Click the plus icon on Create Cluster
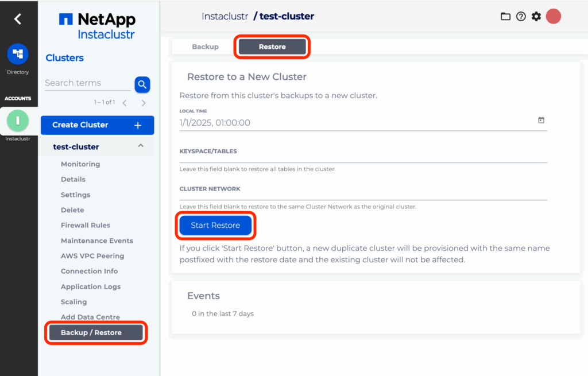This screenshot has width=588, height=376. tap(138, 125)
